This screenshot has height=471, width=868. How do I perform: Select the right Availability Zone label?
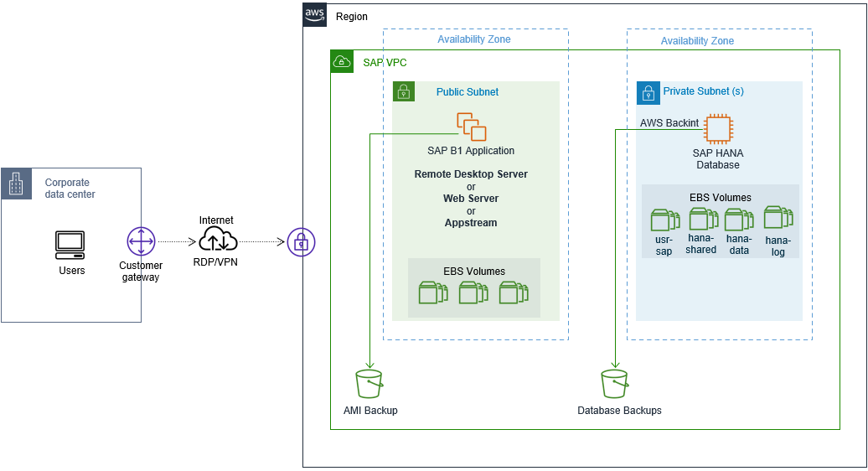click(x=697, y=41)
